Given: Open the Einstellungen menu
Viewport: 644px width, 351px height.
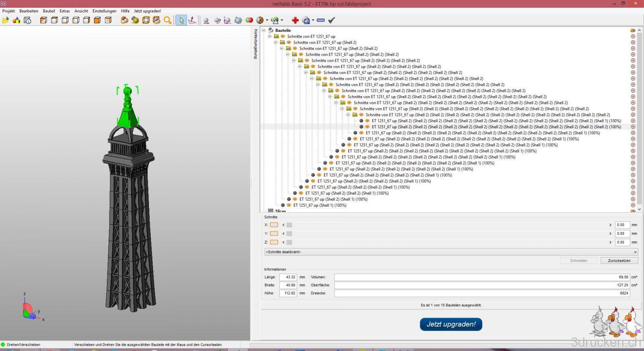Looking at the screenshot, I should [104, 11].
